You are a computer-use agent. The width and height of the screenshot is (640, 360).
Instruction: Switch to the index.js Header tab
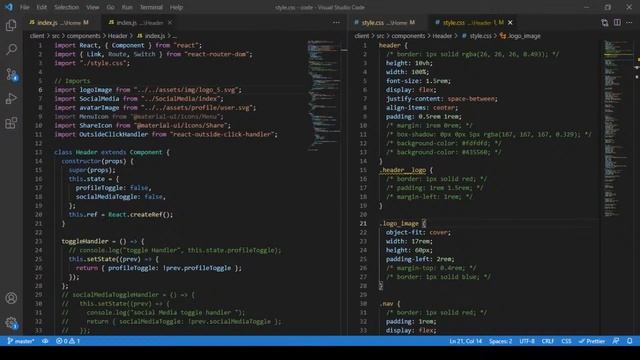point(139,22)
